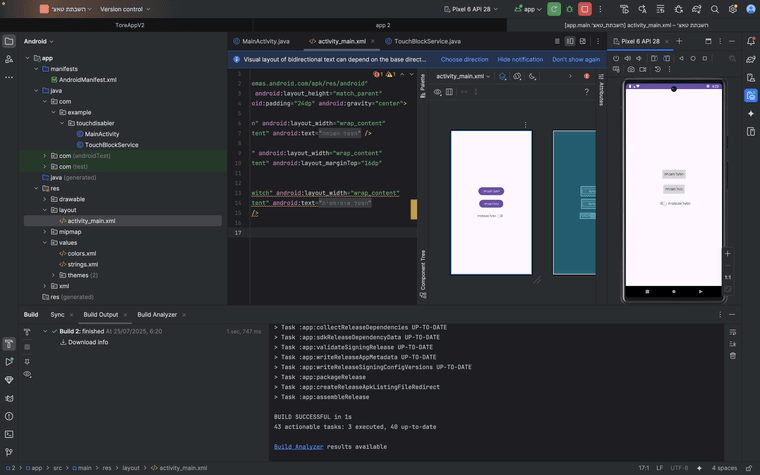
Task: Switch to the MainActivity.java tab
Action: 262,41
